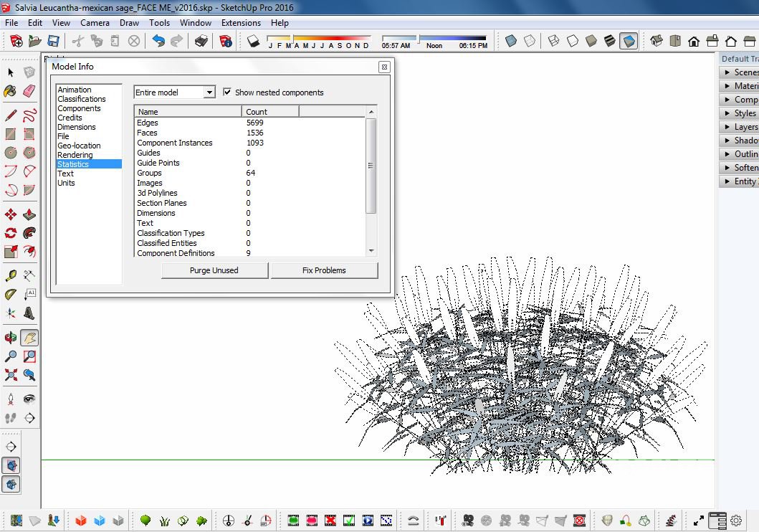Pick the Paint Bucket tool
The width and height of the screenshot is (759, 532).
pyautogui.click(x=11, y=91)
